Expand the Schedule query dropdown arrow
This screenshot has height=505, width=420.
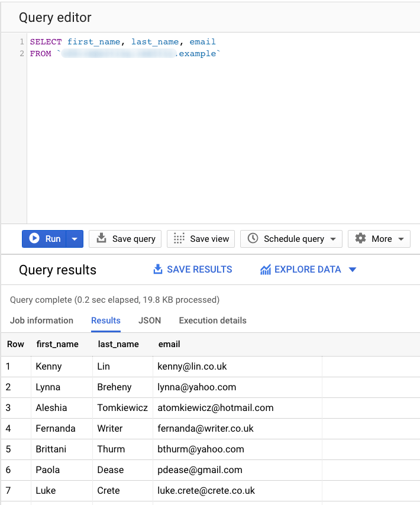(x=333, y=239)
